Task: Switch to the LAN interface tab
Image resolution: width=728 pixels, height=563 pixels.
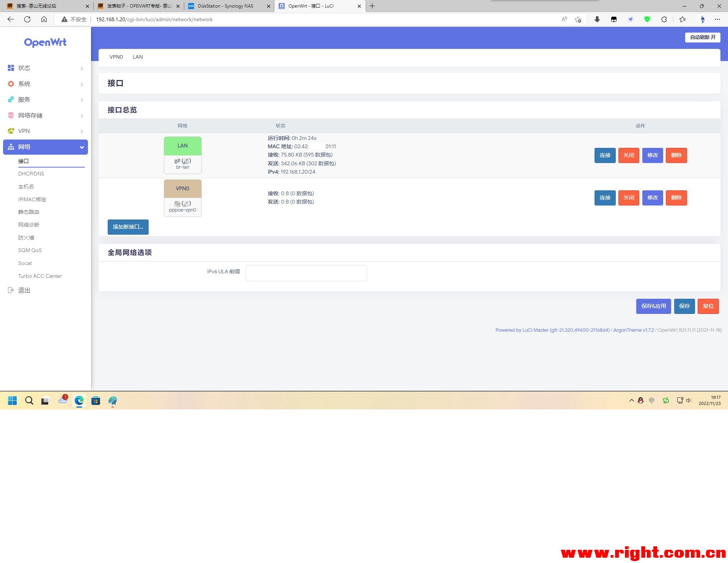Action: coord(138,57)
